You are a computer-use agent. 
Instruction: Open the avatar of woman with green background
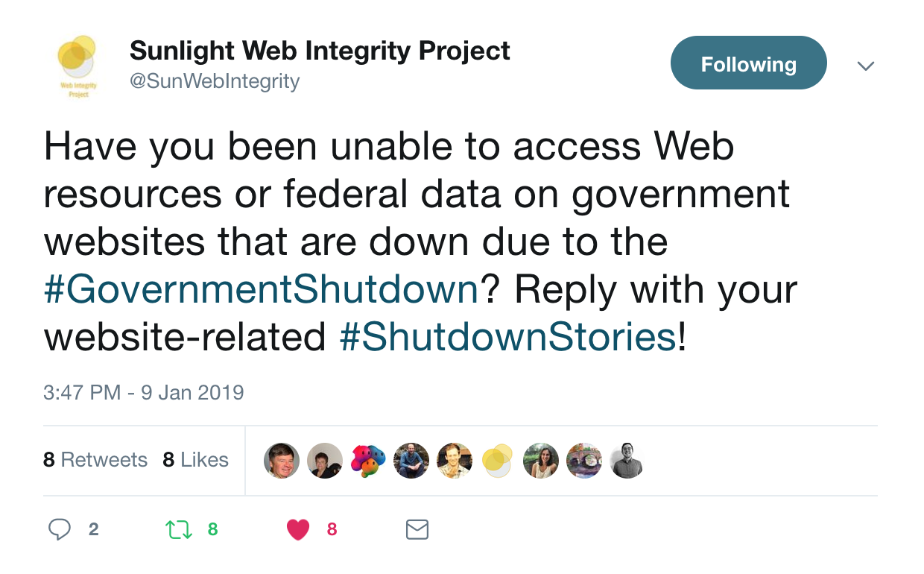coord(541,461)
